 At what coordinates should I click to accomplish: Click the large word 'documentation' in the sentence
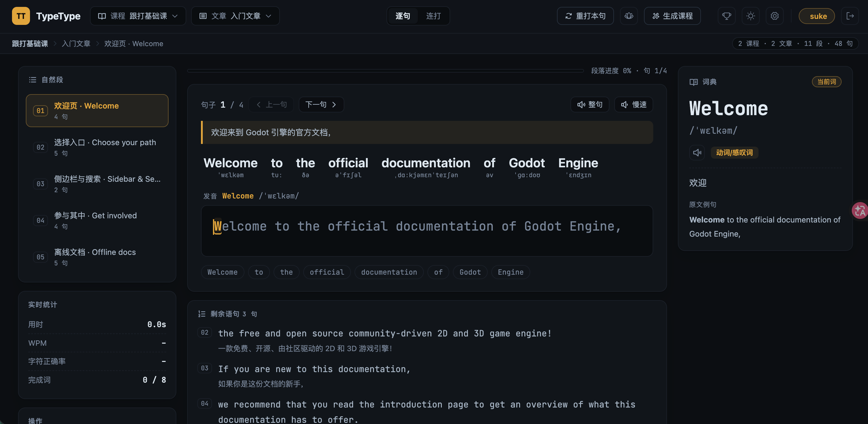coord(426,163)
